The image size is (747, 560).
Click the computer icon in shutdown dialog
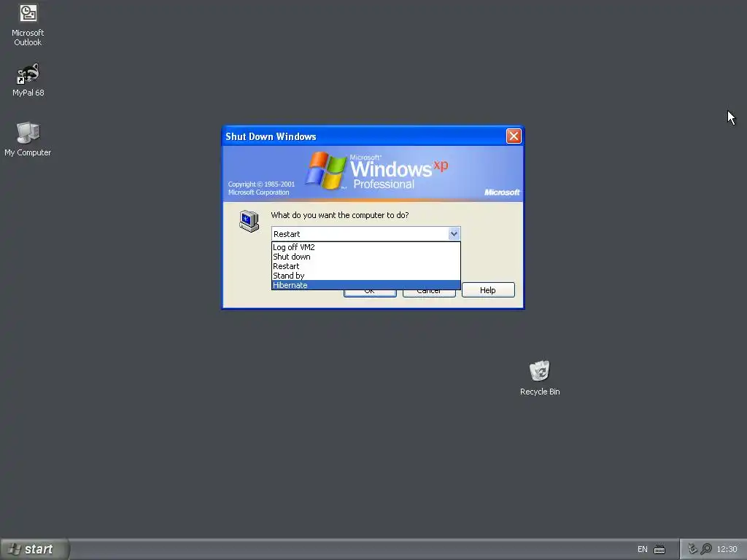(249, 221)
